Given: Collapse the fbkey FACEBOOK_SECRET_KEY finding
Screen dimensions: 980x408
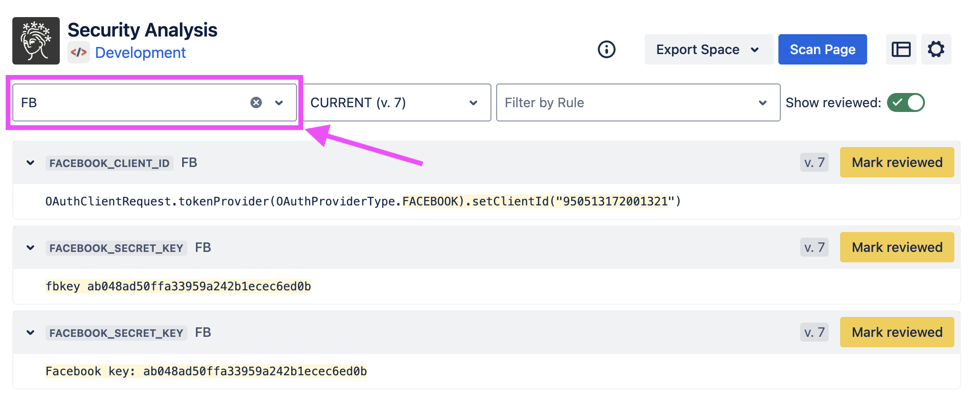Looking at the screenshot, I should click(x=30, y=248).
